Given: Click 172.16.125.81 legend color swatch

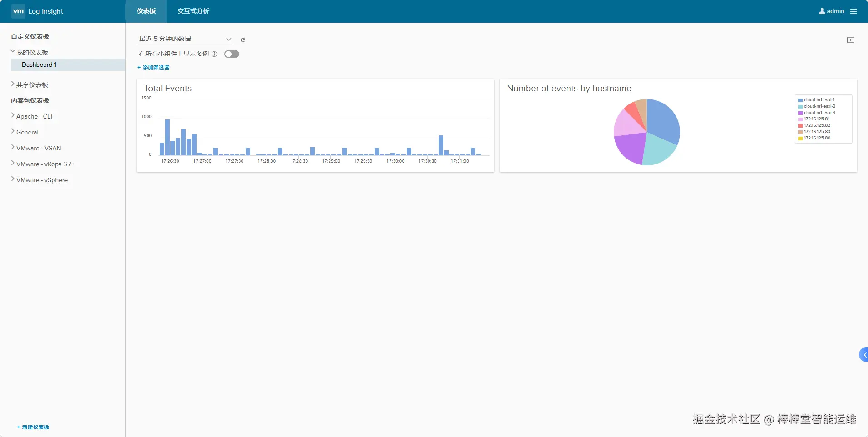Looking at the screenshot, I should (x=800, y=119).
